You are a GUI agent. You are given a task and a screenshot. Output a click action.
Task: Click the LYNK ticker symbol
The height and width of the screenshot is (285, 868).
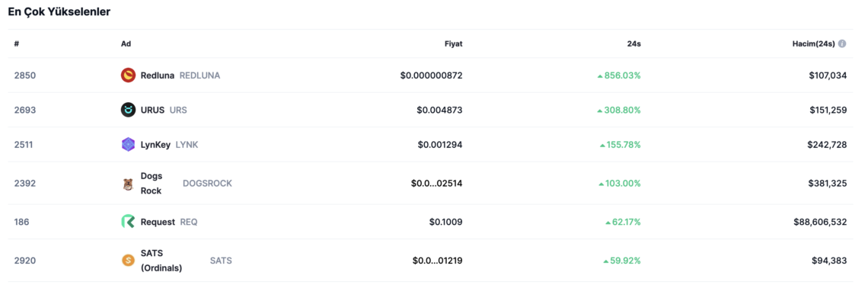pos(187,145)
